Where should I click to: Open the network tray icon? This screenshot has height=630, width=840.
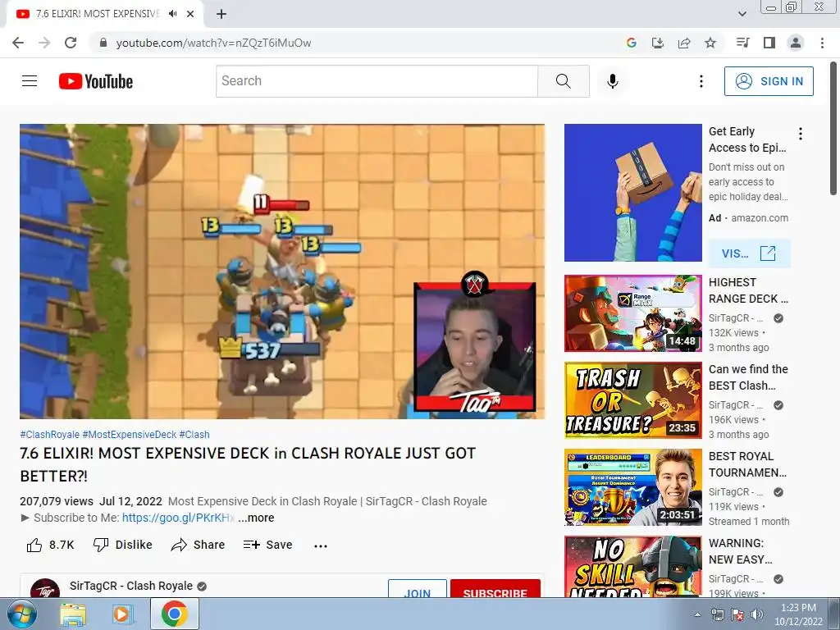pos(717,614)
